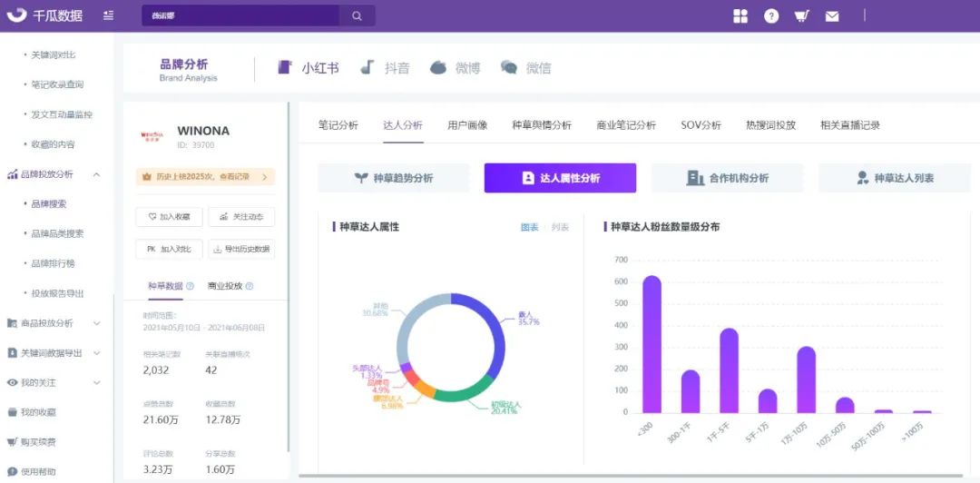Collapse the 品牌投放分析 sidebar section
980x483 pixels.
tap(96, 174)
